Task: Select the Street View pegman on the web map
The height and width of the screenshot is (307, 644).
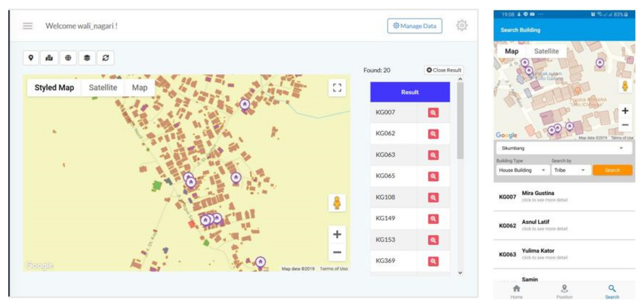Action: [x=337, y=203]
